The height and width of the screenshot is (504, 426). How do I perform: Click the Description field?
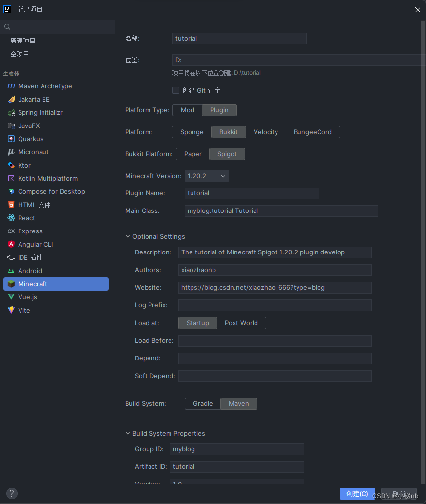tap(275, 252)
